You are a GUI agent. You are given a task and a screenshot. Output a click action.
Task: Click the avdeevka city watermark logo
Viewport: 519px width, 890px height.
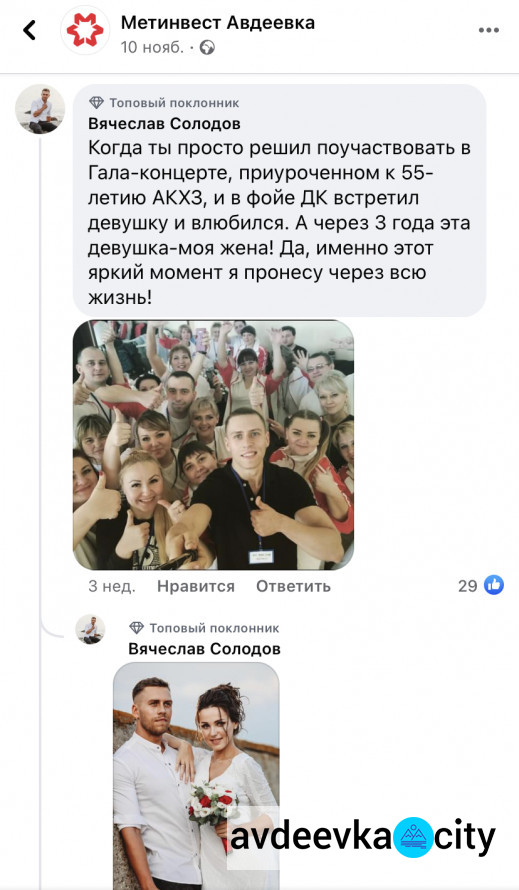point(363,837)
